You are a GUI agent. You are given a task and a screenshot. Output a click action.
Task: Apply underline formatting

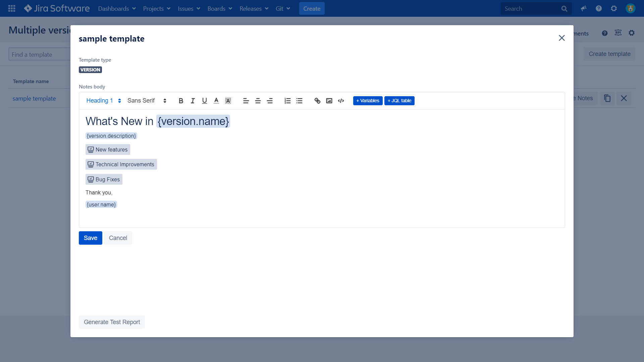(x=204, y=101)
